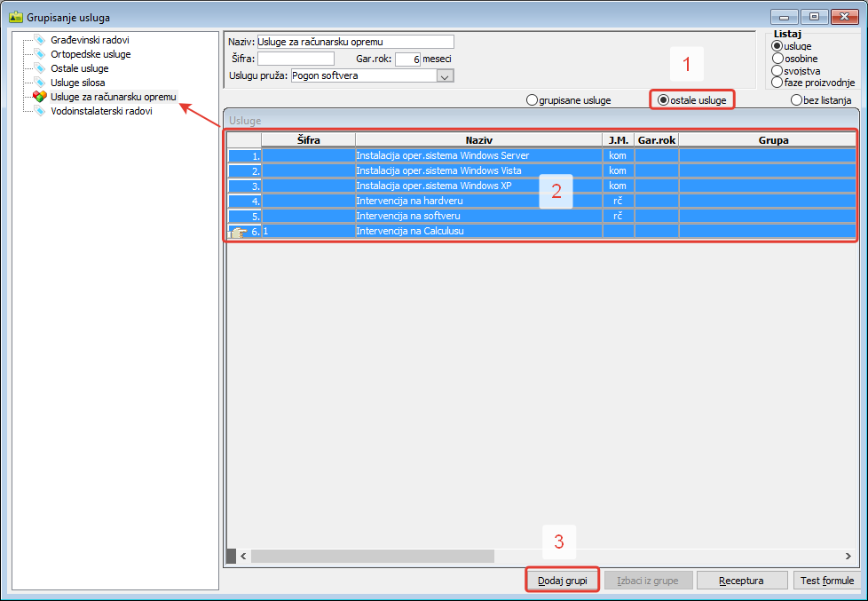Select the 'grupisane usluge' radio button
868x601 pixels.
[x=533, y=100]
